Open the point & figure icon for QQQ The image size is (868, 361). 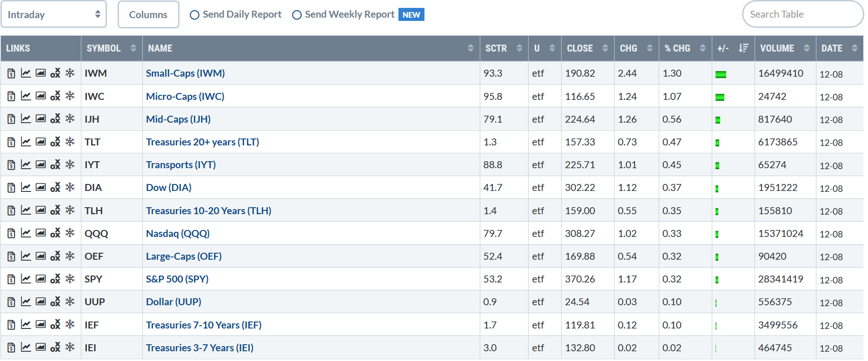coord(55,233)
